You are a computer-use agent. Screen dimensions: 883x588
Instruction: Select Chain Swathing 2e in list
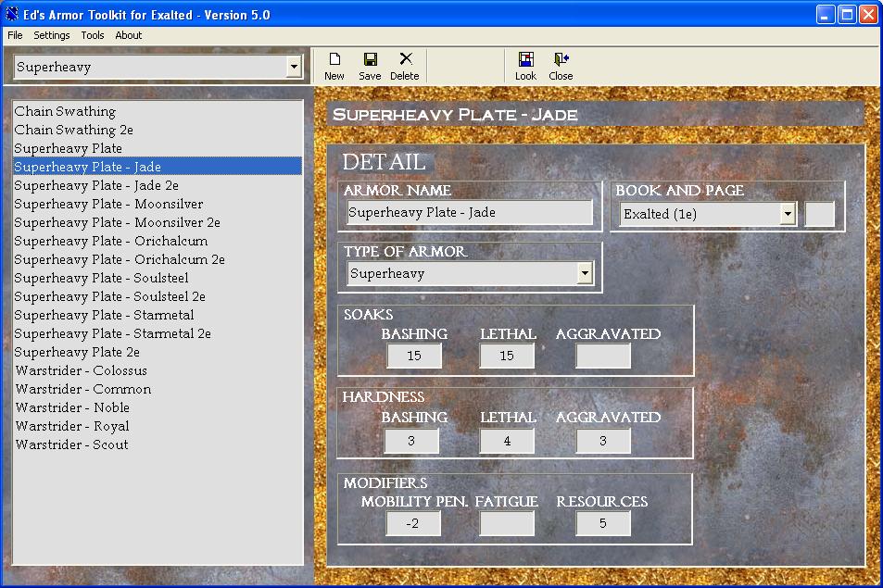tap(158, 130)
